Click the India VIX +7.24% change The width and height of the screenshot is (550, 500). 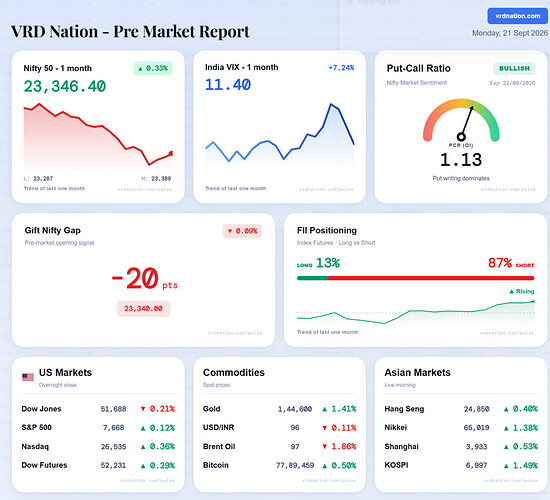pyautogui.click(x=341, y=68)
